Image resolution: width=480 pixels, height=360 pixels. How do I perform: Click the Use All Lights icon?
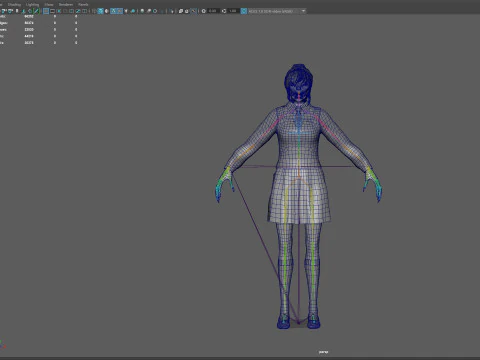(x=126, y=11)
